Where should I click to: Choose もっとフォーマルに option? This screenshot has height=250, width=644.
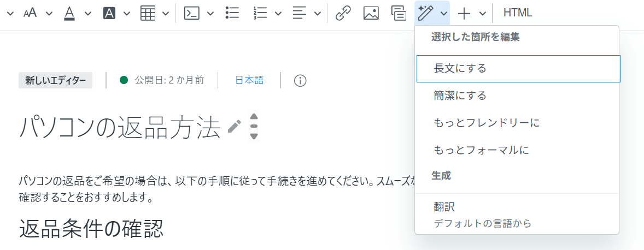(x=517, y=151)
